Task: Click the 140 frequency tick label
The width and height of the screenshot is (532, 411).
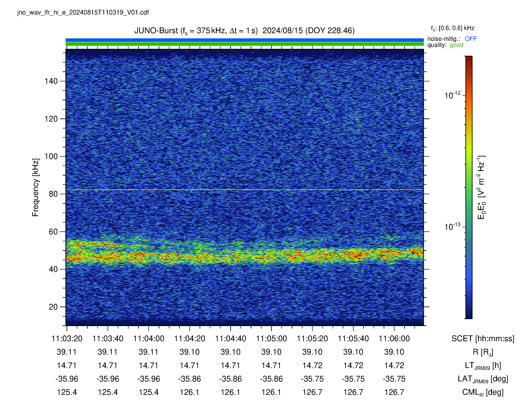Action: point(51,81)
